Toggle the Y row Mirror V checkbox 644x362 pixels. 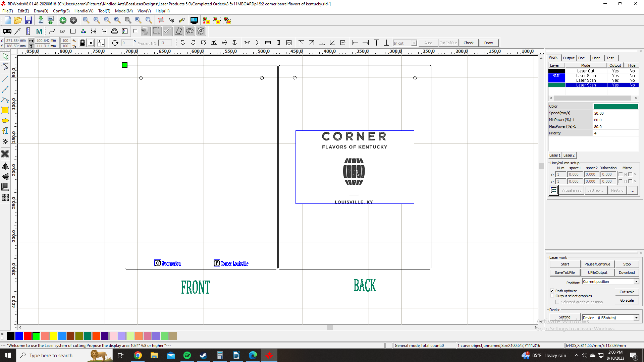630,181
